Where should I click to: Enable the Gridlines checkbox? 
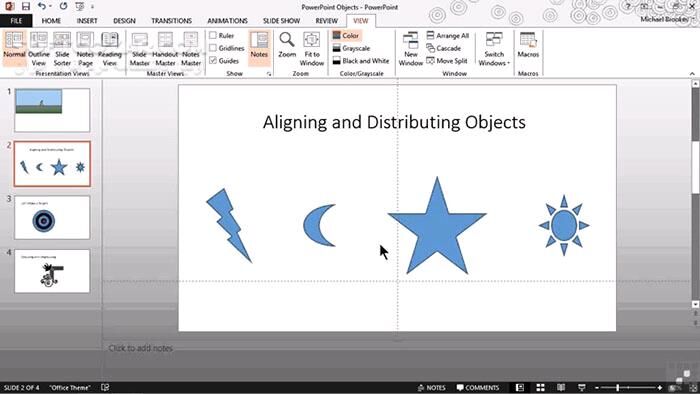(213, 48)
